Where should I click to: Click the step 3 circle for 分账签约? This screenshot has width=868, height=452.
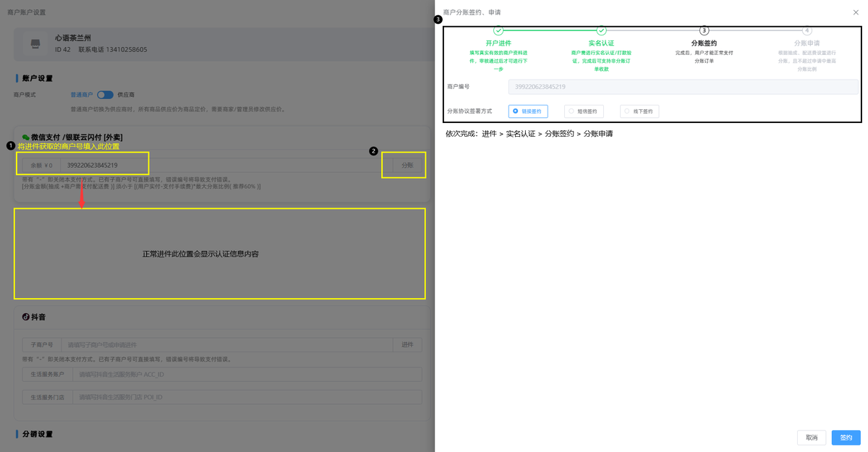coord(704,30)
